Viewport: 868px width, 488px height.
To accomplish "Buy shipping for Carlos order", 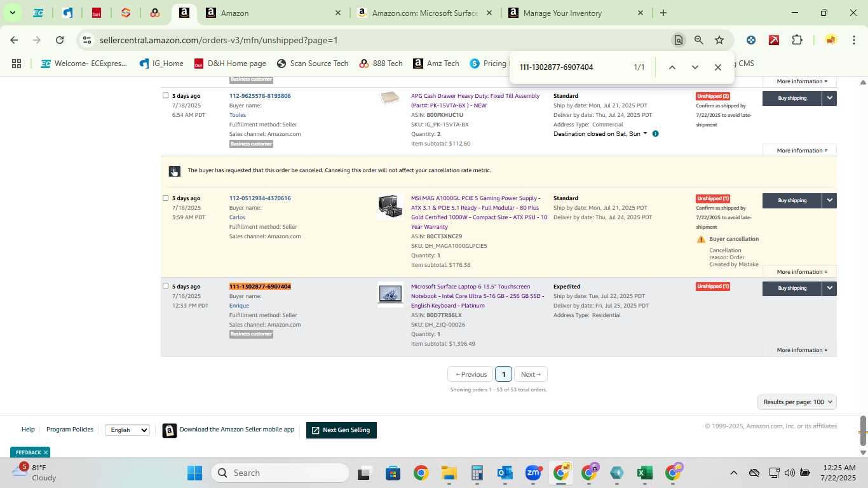I will click(x=792, y=200).
